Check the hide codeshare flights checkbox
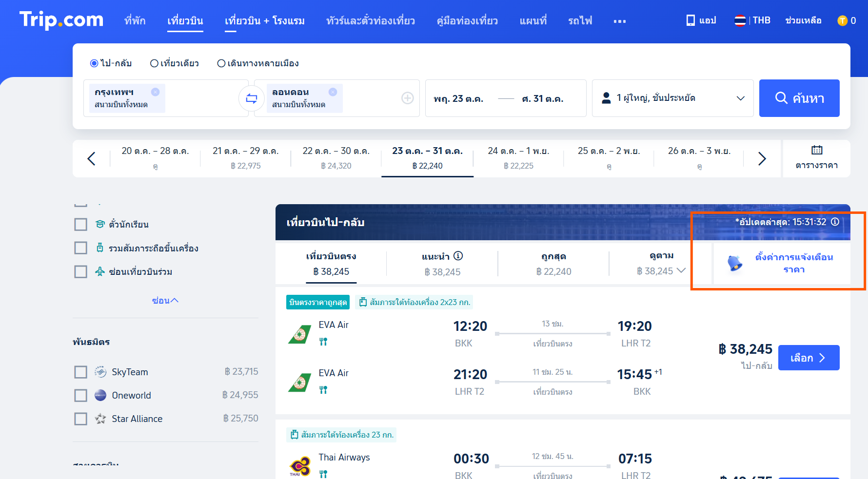The image size is (868, 479). (80, 271)
